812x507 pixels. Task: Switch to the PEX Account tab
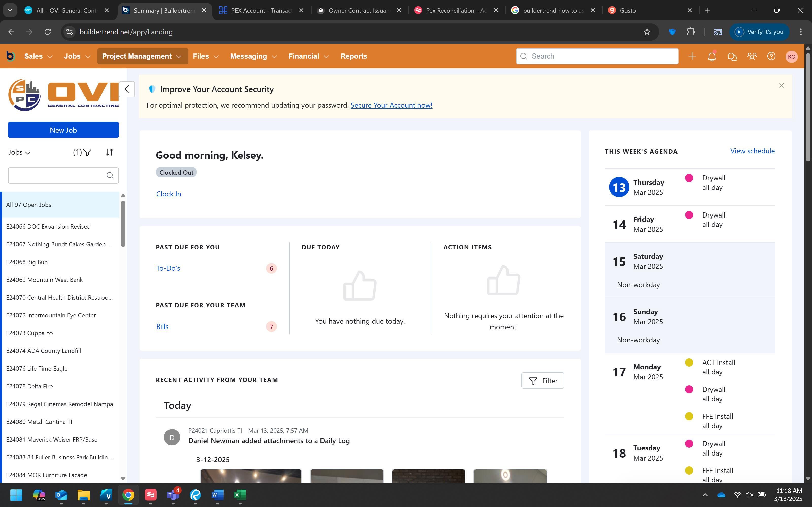[261, 10]
